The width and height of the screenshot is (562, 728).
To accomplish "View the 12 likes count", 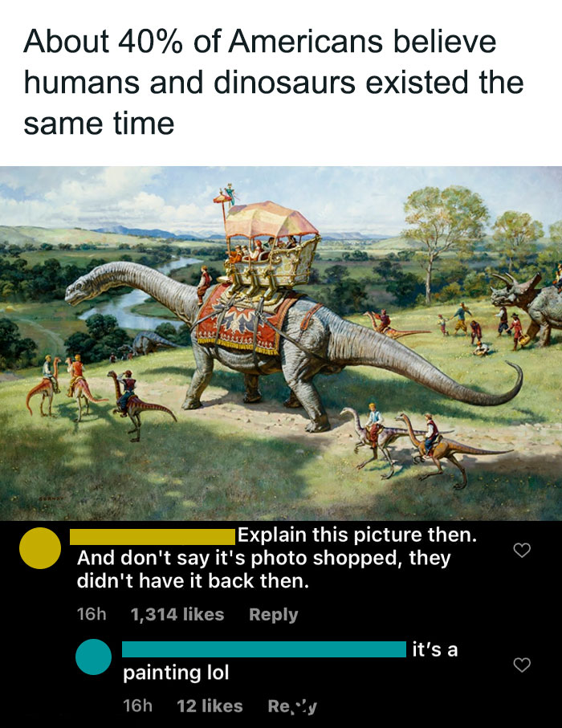I will pos(210,706).
